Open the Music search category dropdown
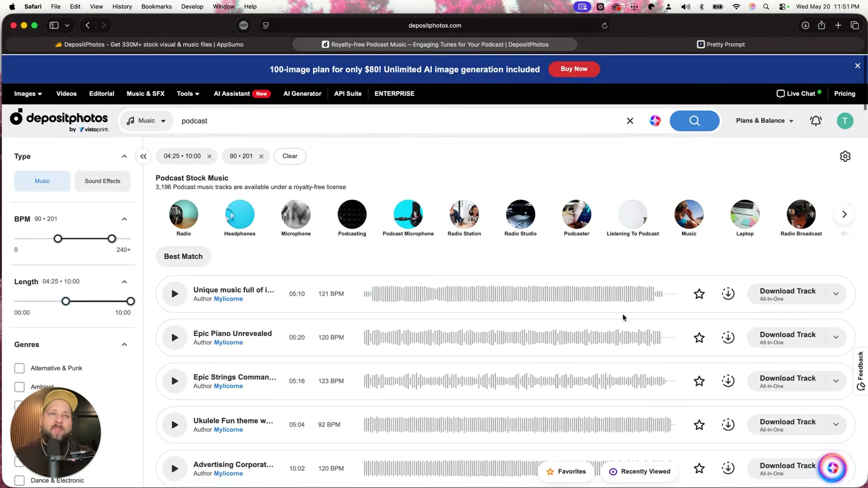 point(146,121)
